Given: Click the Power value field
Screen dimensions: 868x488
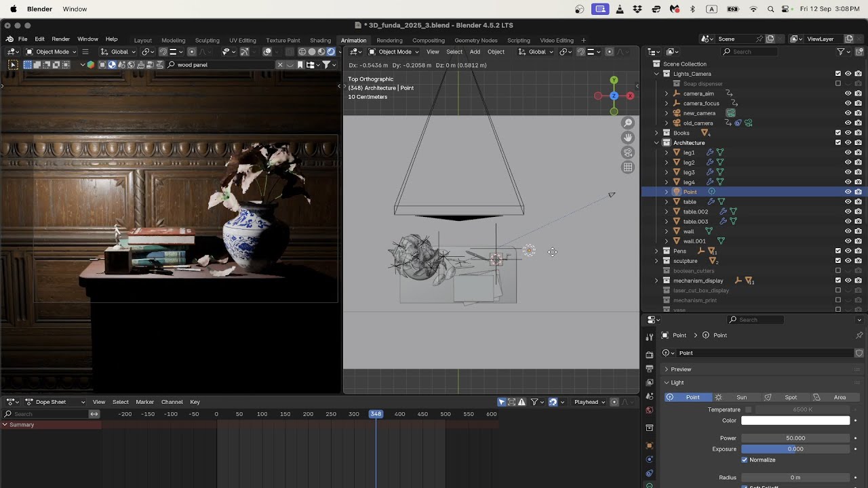Looking at the screenshot, I should (x=795, y=438).
